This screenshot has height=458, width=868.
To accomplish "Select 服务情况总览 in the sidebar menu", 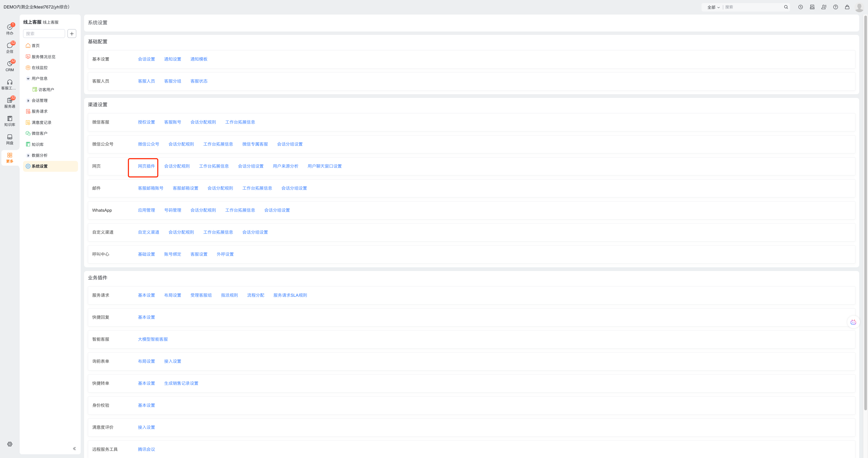I will [43, 57].
